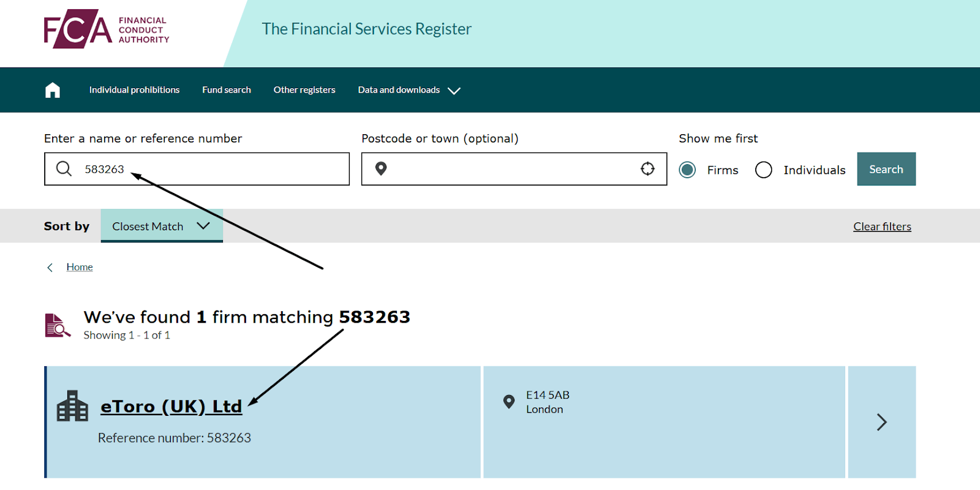Click the document search results icon
The width and height of the screenshot is (980, 490).
click(x=58, y=325)
